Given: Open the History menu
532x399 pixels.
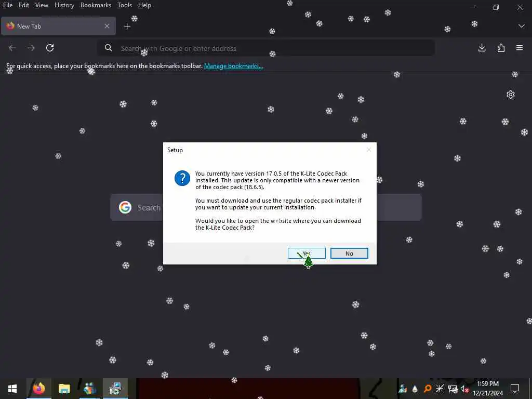Looking at the screenshot, I should coord(64,5).
